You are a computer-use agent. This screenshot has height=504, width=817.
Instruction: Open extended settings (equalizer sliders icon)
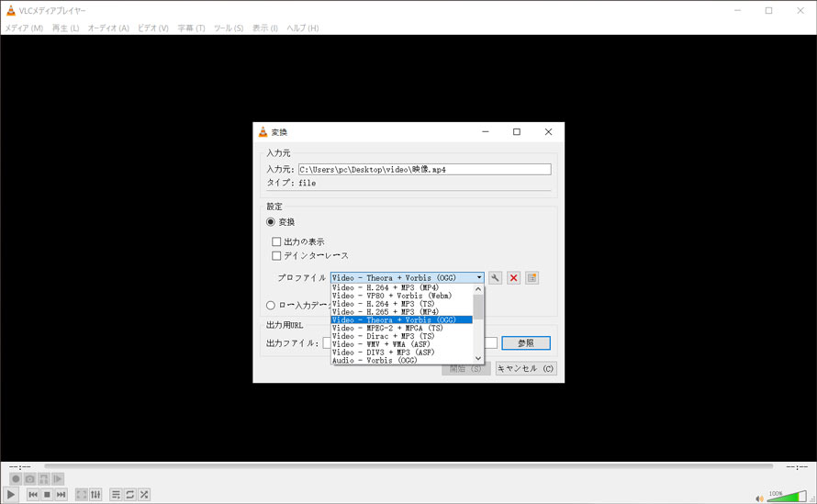tap(95, 494)
